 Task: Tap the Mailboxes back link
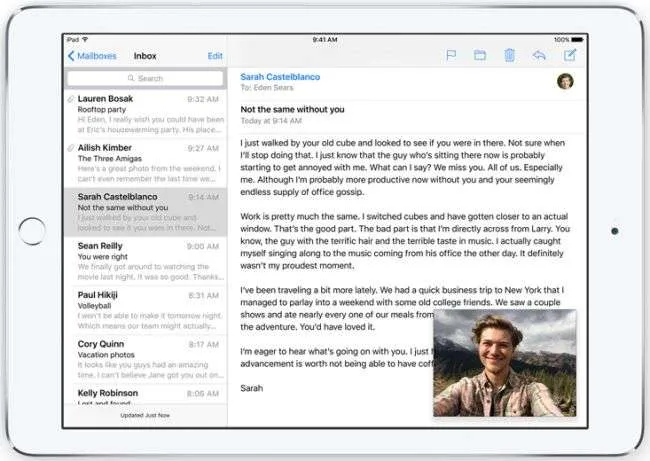pyautogui.click(x=92, y=56)
